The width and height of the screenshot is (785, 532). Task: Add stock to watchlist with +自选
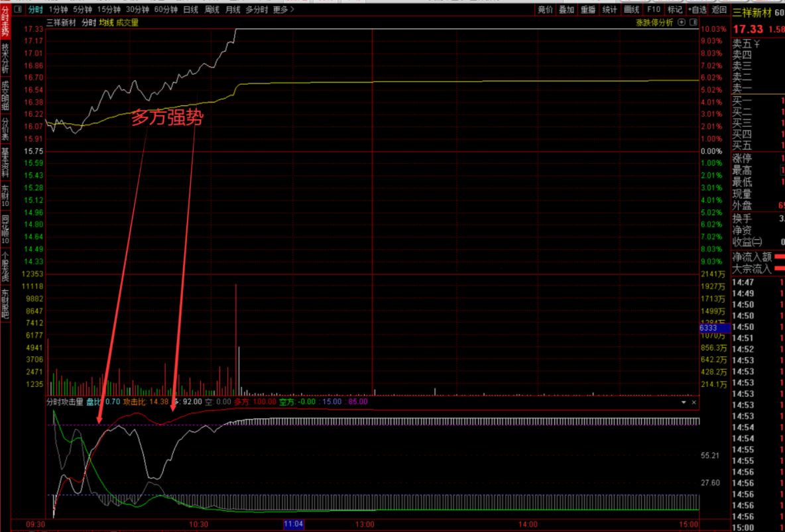[x=697, y=9]
